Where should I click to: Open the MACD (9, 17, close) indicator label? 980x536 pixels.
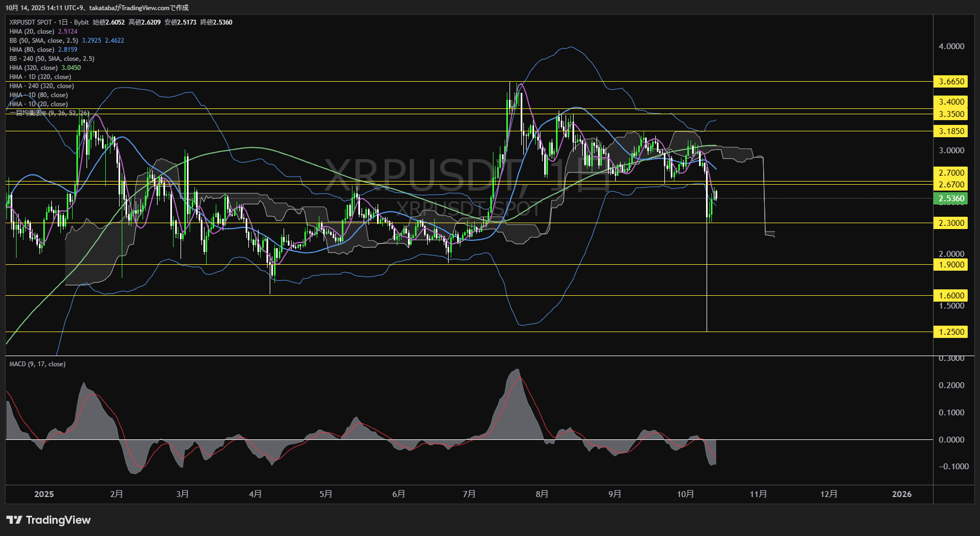37,364
